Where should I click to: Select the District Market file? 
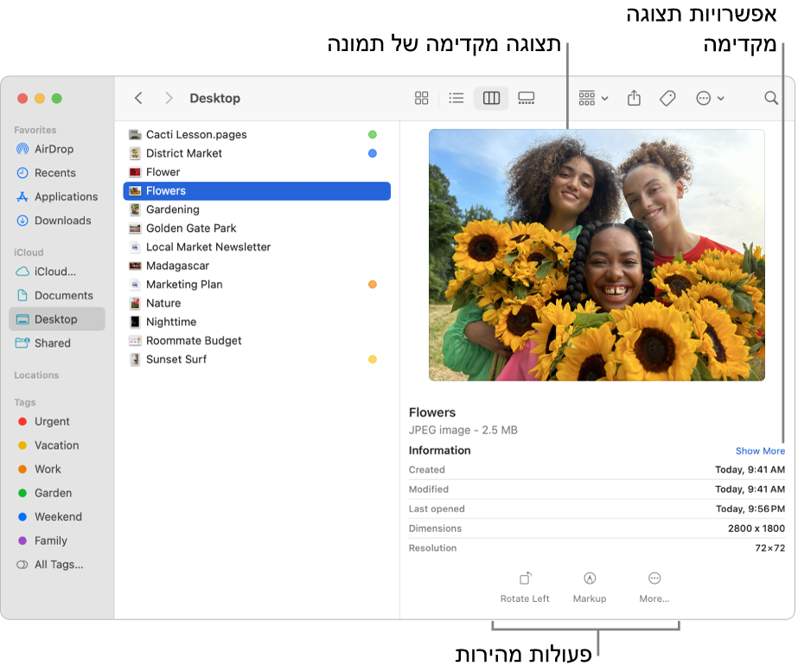pyautogui.click(x=257, y=153)
